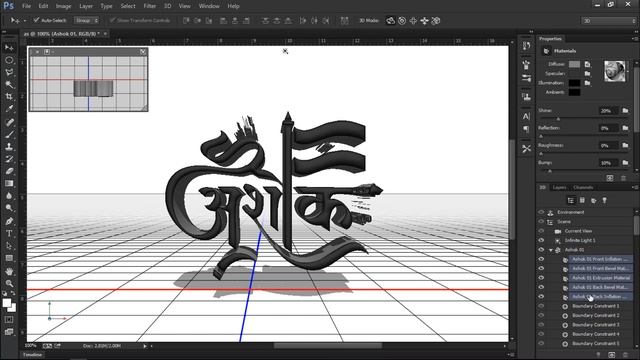
Task: Click the material preview thumbnail
Action: [x=615, y=71]
